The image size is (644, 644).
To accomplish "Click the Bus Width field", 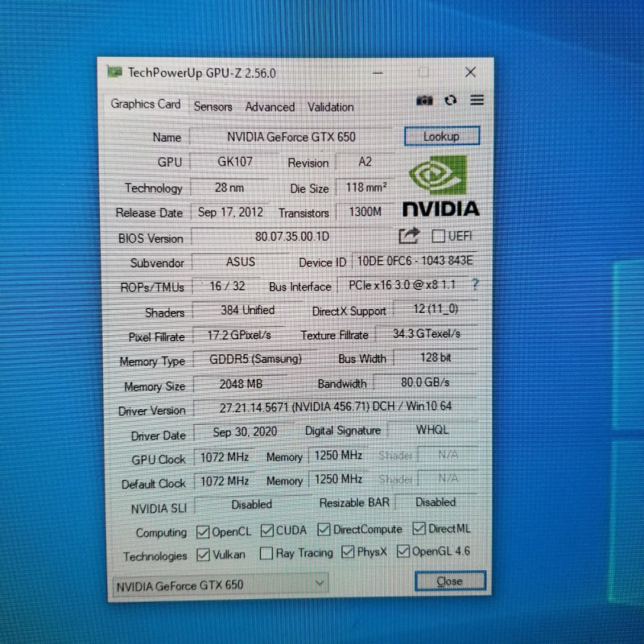I will 436,358.
